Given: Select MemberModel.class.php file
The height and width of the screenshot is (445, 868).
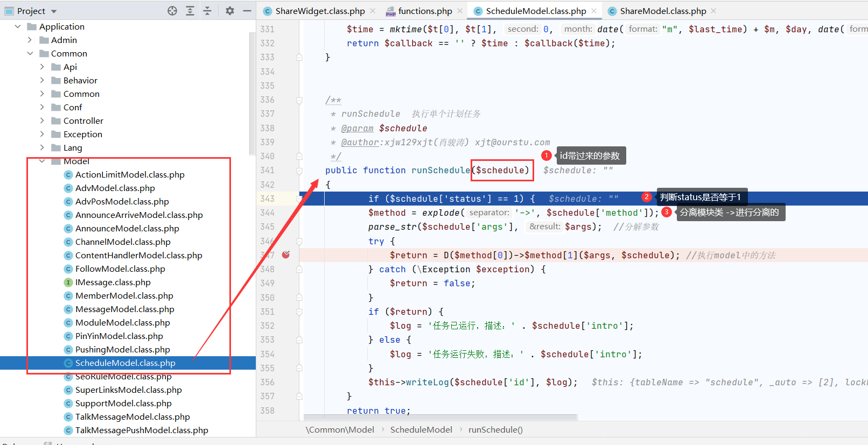Looking at the screenshot, I should coord(124,295).
